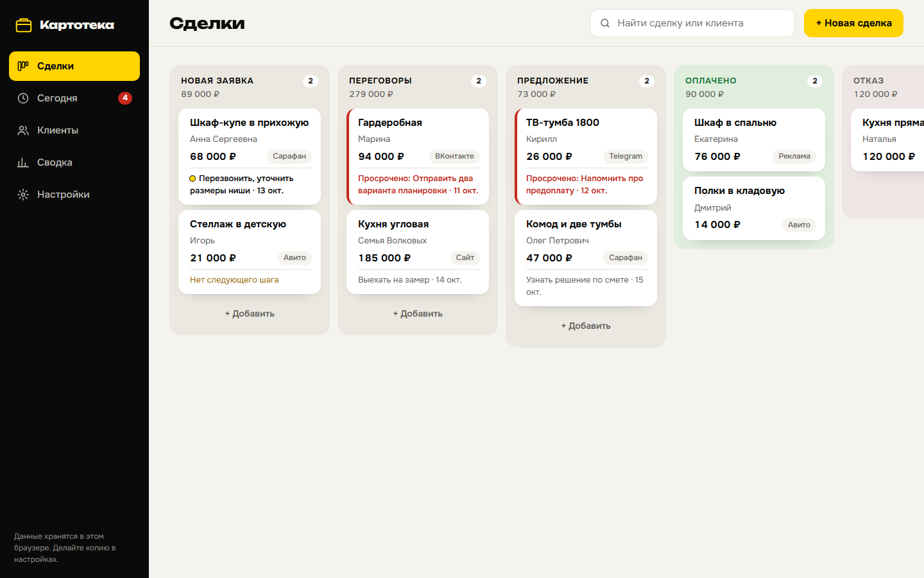Click the Сделки kanban board icon
Image resolution: width=924 pixels, height=578 pixels.
pyautogui.click(x=23, y=66)
